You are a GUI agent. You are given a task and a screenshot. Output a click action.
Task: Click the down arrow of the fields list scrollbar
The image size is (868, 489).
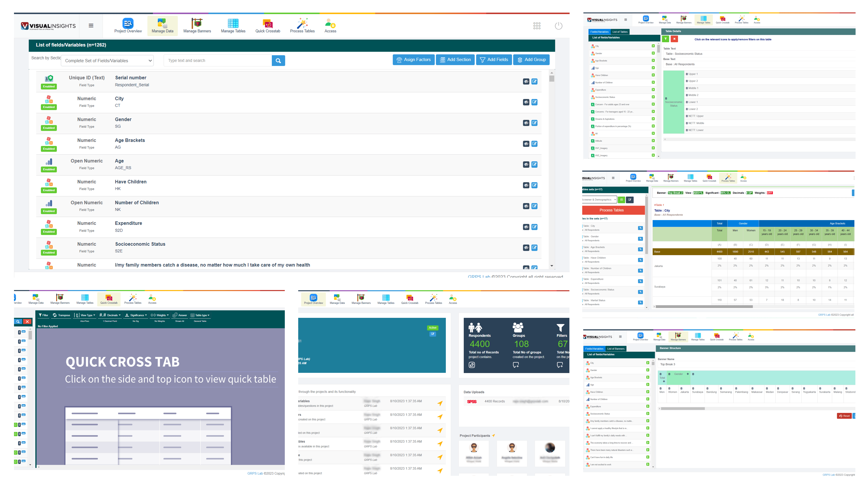pos(552,266)
